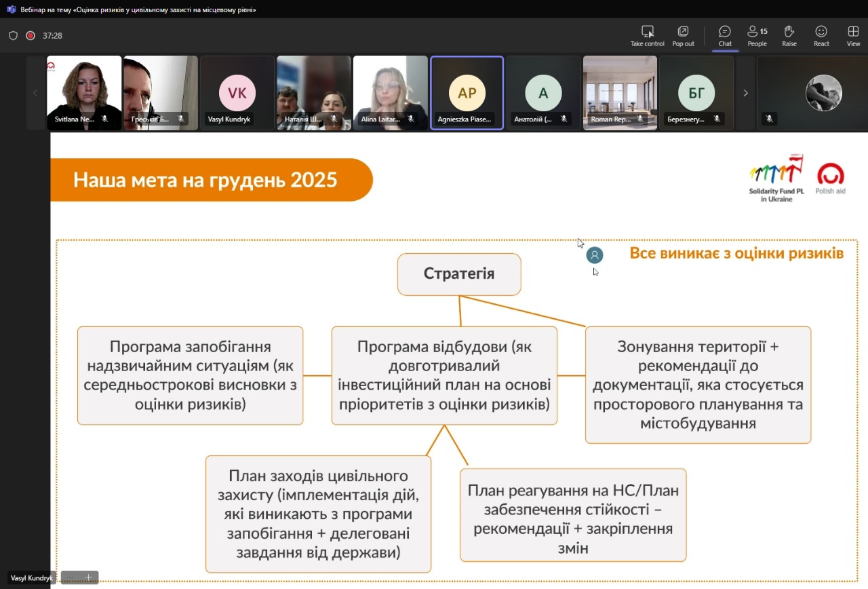The height and width of the screenshot is (589, 868).
Task: Show previous participants with the left chevron
Action: click(35, 93)
